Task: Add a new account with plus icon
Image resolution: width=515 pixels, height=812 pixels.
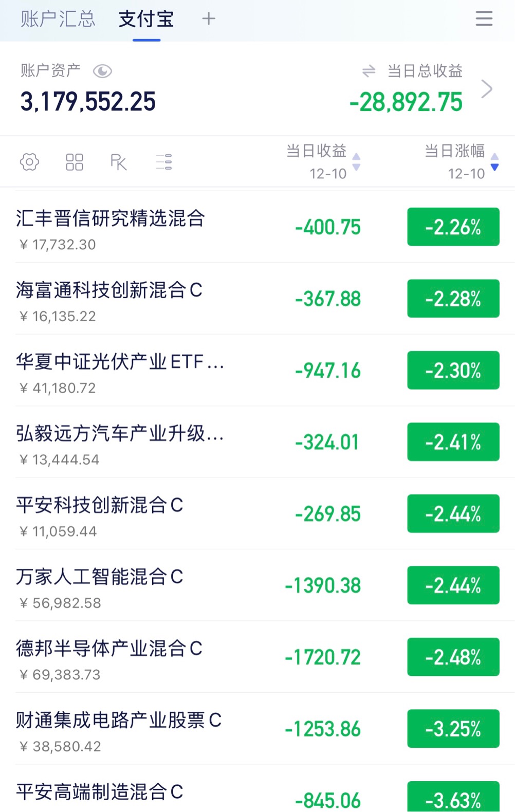Action: 209,19
